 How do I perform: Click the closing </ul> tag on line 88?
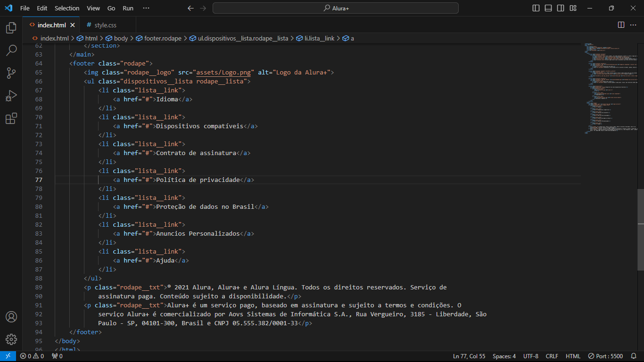[x=93, y=278]
